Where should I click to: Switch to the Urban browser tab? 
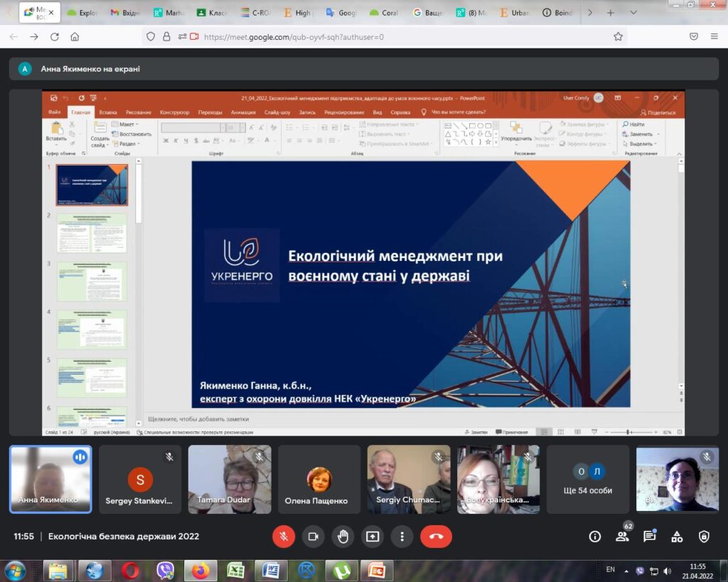point(514,13)
